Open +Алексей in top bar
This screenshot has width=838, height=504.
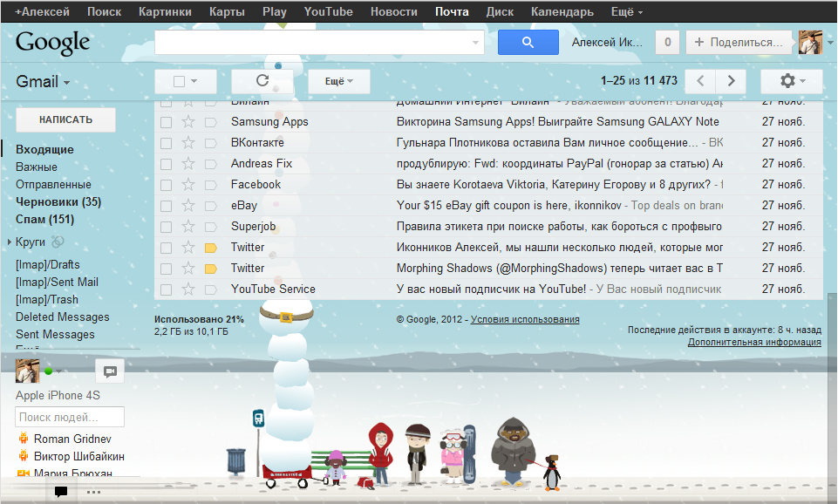tap(42, 11)
